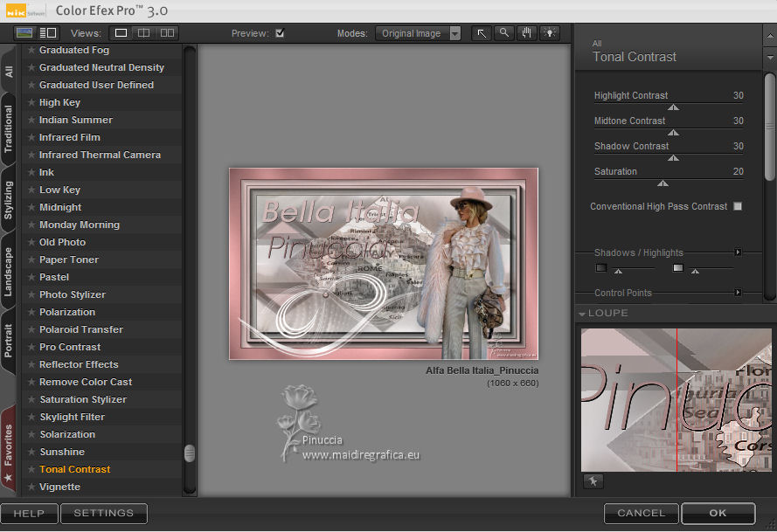Select the arrow pointer tool
Image resolution: width=777 pixels, height=532 pixels.
[x=482, y=33]
